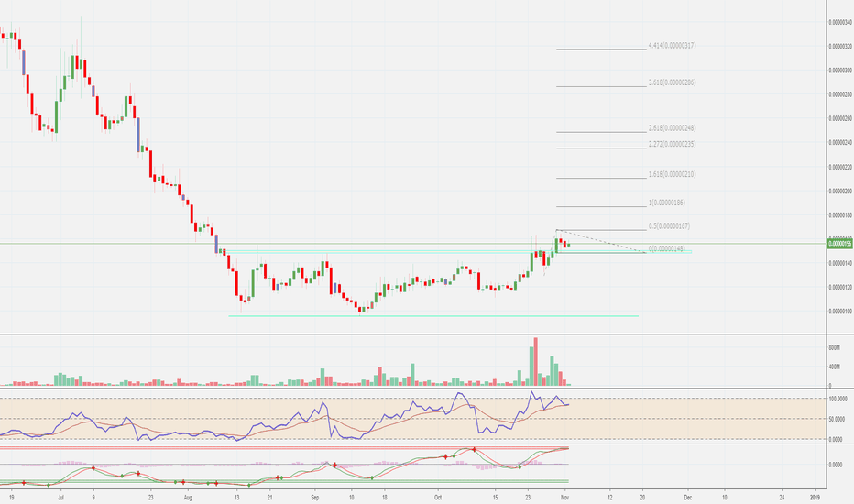
Task: Click the Aug date label
Action: [x=188, y=498]
